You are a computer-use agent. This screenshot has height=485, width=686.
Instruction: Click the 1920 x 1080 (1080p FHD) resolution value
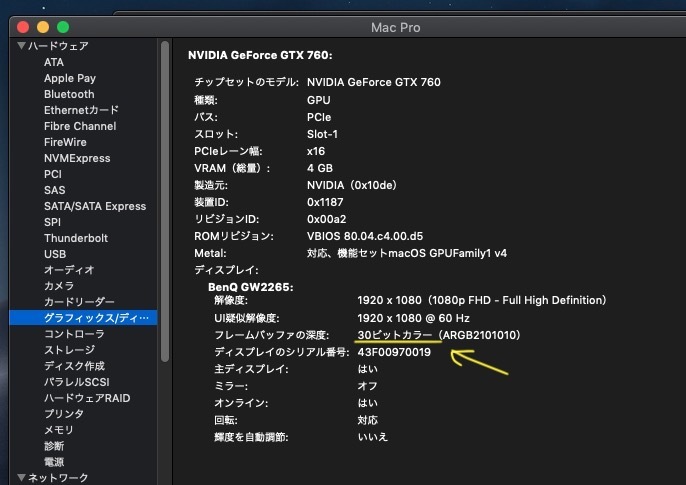(x=482, y=300)
